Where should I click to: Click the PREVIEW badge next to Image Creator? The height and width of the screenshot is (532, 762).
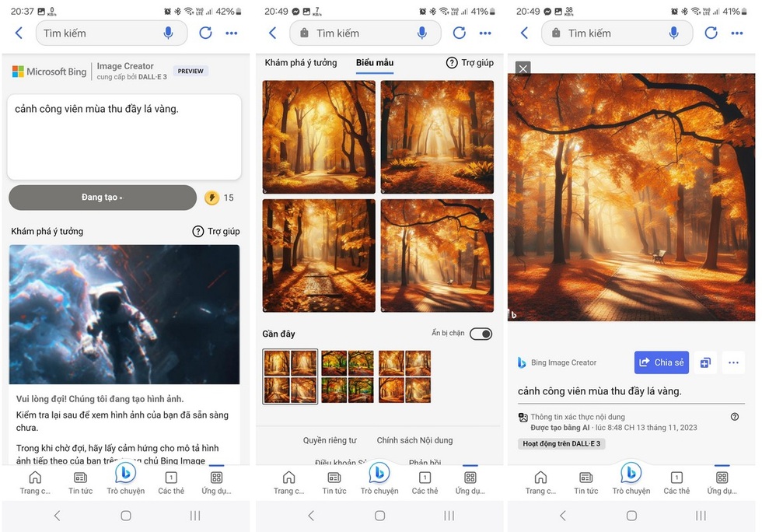[190, 71]
